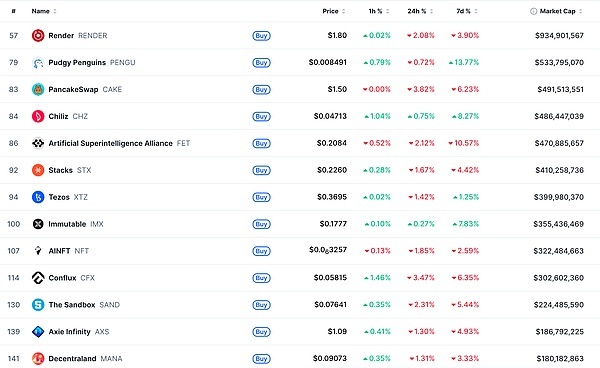The height and width of the screenshot is (368, 600).
Task: Click Buy for PancakeSwap
Action: coord(261,90)
